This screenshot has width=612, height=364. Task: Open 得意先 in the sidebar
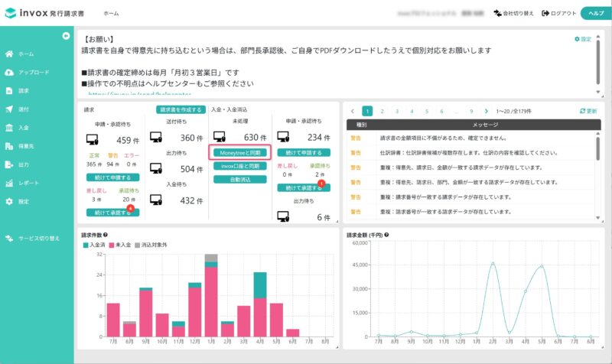[x=20, y=146]
